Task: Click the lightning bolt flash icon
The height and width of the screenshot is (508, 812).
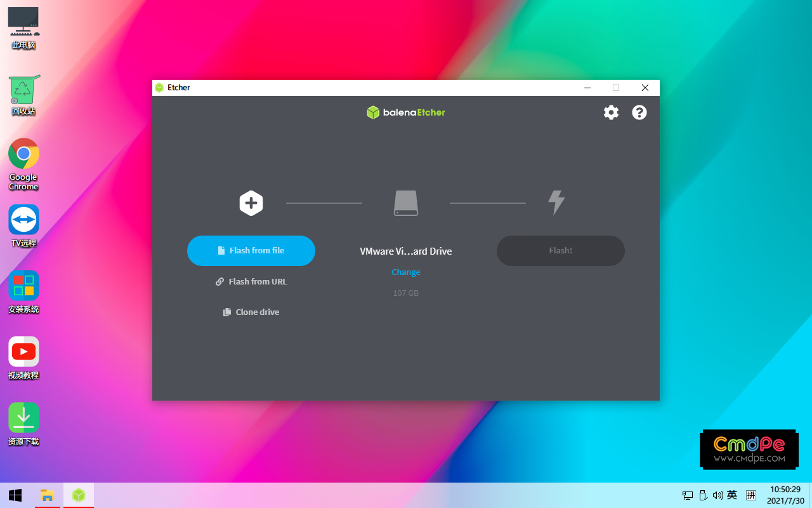Action: pyautogui.click(x=556, y=203)
